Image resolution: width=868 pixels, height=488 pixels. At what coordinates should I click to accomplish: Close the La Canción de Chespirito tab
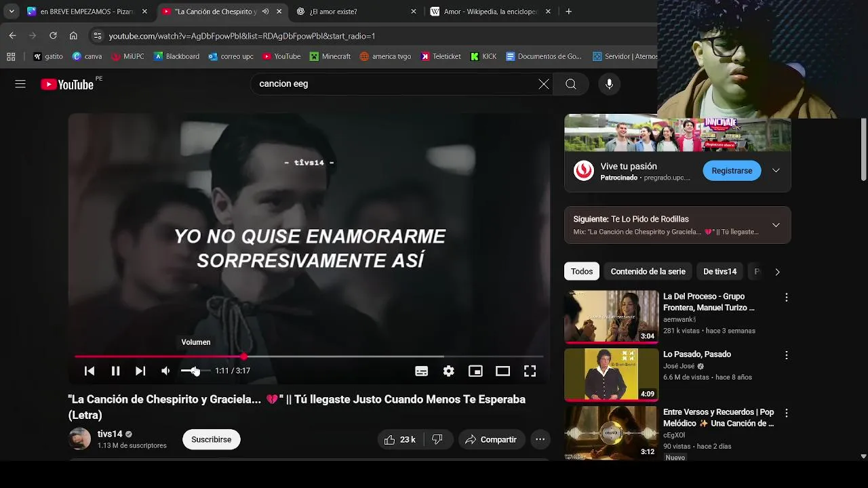[x=279, y=12]
